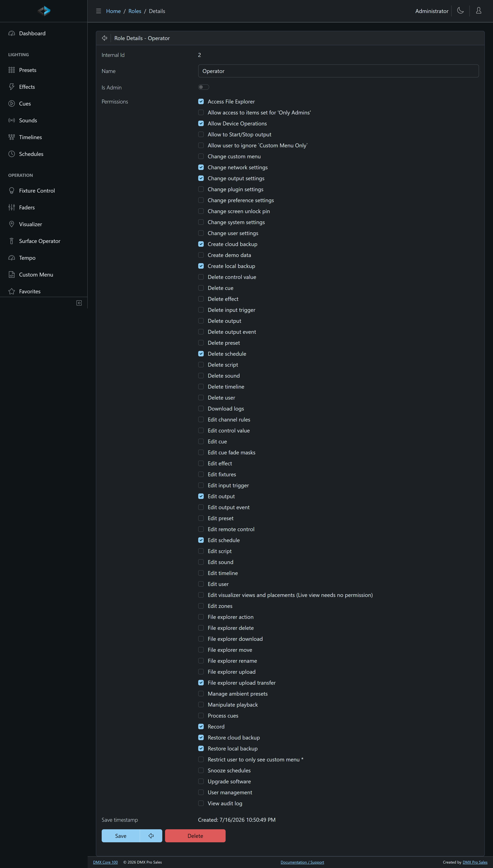
Task: Uncheck Change network settings
Action: coord(201,167)
